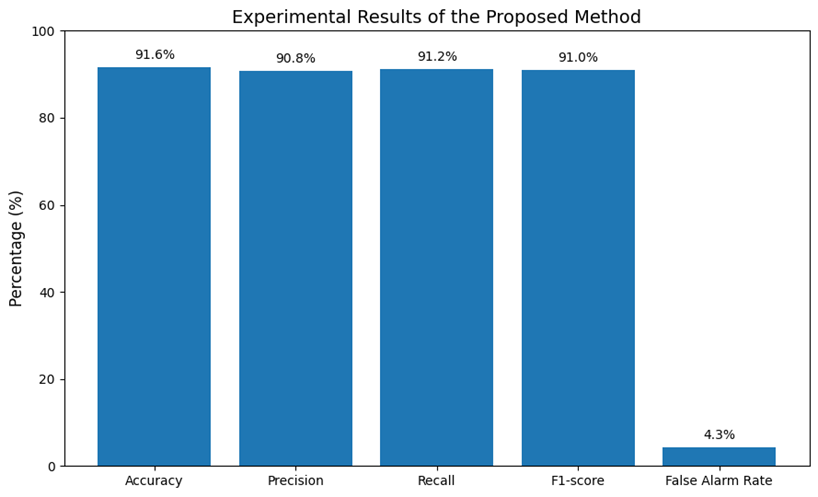The height and width of the screenshot is (497, 818).
Task: Click the Percentage (%) axis label
Action: (16, 249)
